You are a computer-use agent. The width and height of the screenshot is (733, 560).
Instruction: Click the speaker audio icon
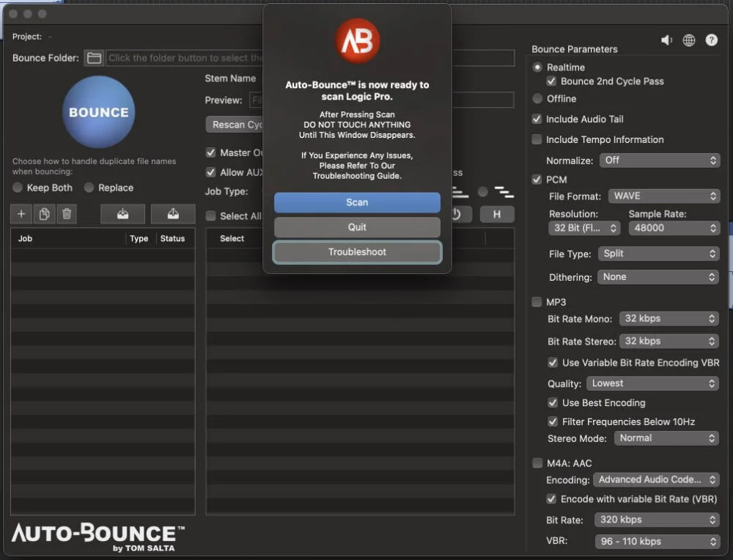click(x=666, y=40)
